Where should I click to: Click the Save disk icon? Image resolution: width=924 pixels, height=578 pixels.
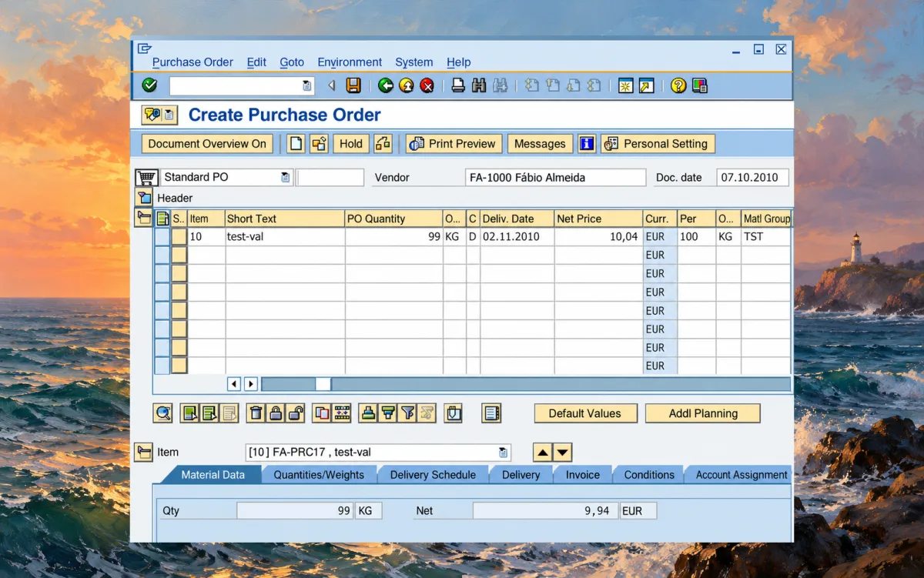(x=353, y=85)
